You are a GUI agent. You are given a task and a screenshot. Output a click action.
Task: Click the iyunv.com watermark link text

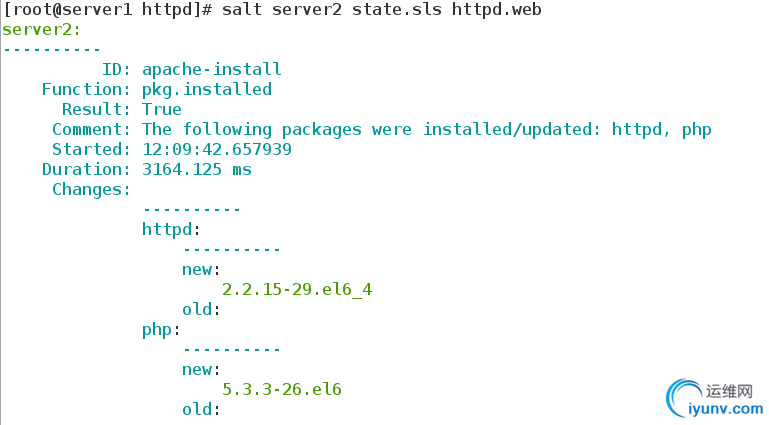725,409
